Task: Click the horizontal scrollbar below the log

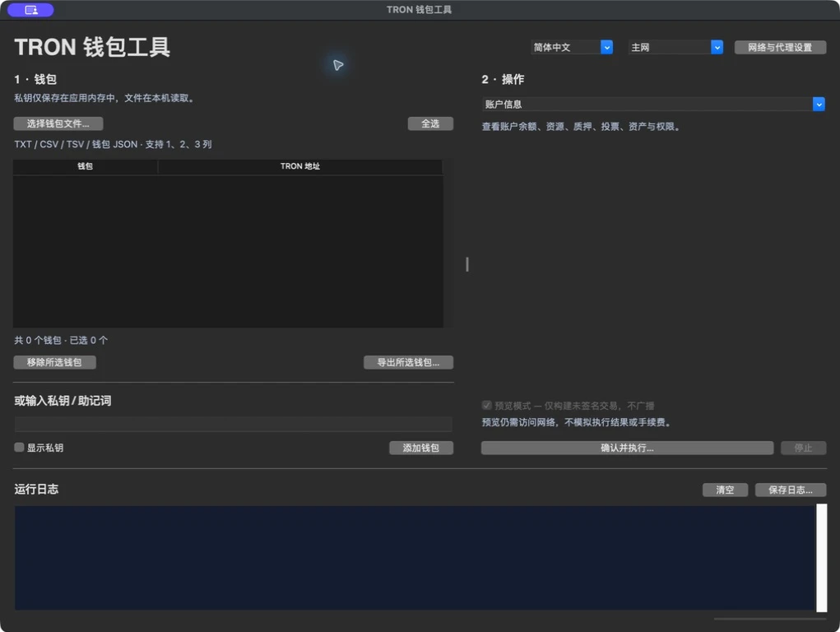Action: pyautogui.click(x=770, y=619)
